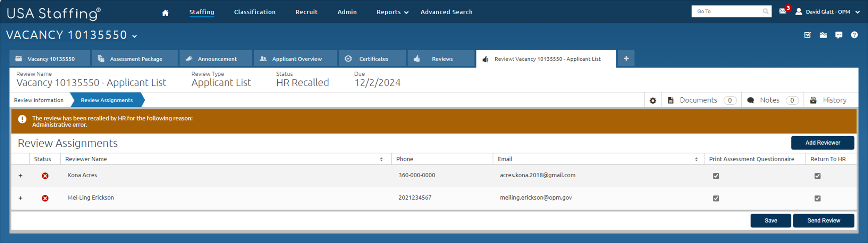Open the David Glatt account dropdown arrow

click(x=858, y=12)
